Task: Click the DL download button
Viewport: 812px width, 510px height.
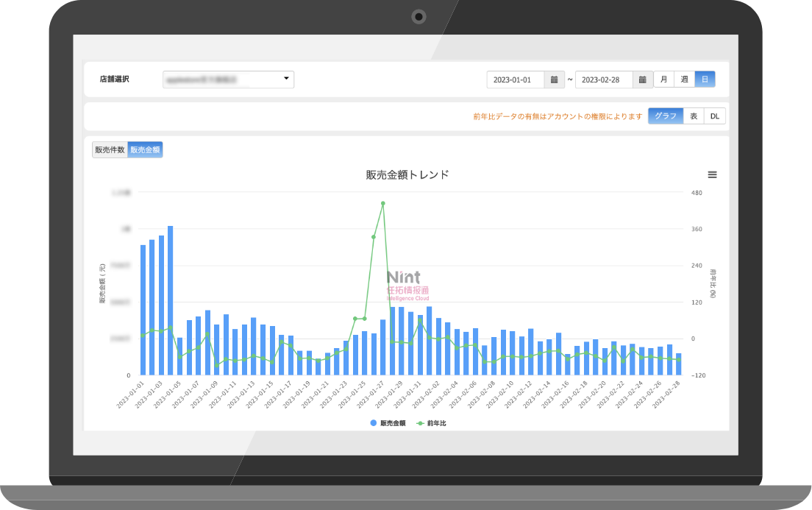Action: coord(714,116)
